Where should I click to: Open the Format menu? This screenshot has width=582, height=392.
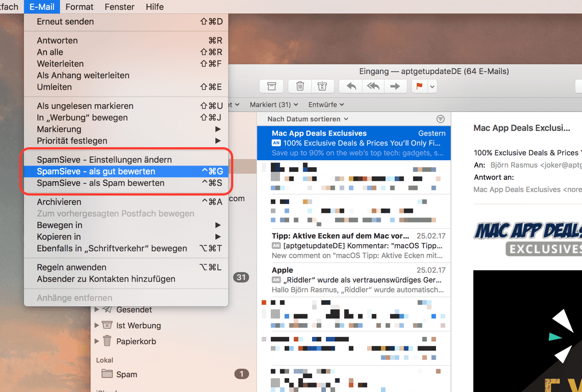79,7
